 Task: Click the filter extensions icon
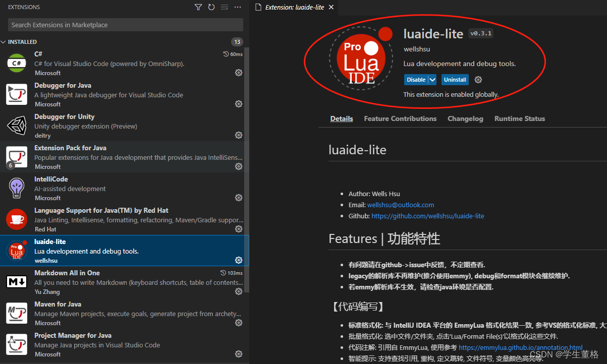pos(198,7)
